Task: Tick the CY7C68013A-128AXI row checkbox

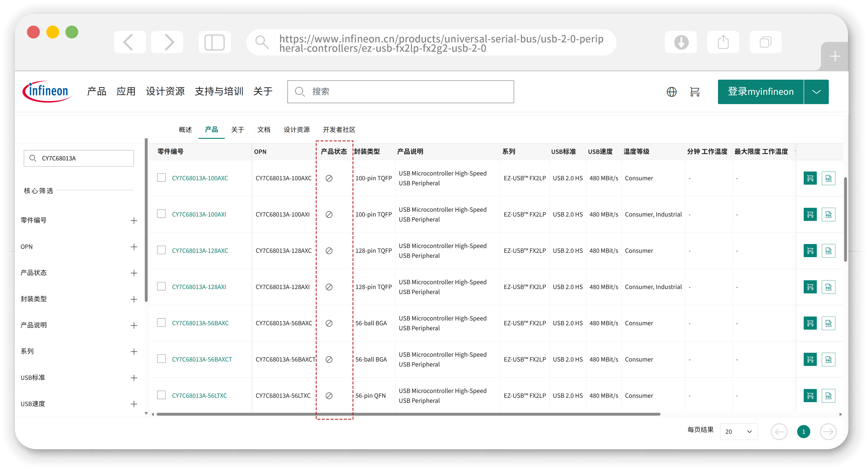Action: [161, 286]
